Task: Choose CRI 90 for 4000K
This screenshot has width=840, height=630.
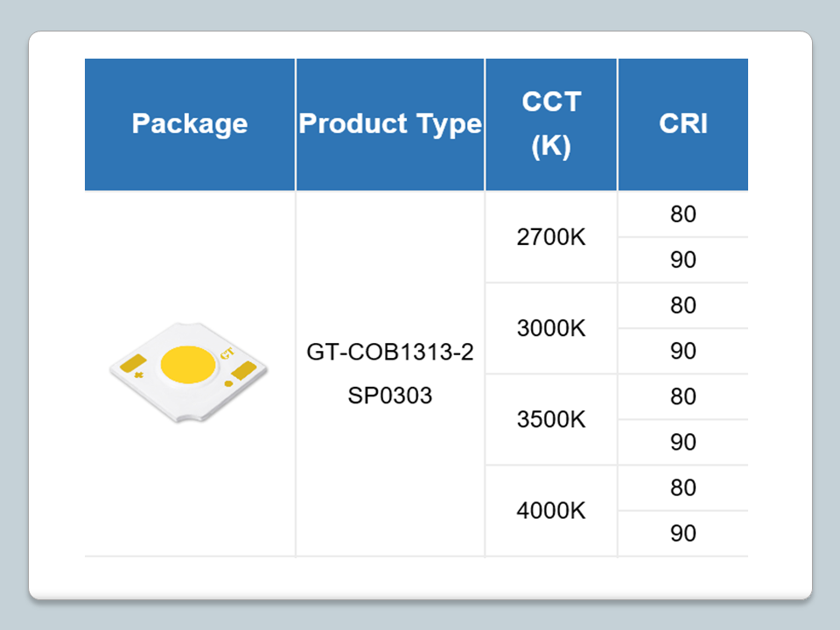Action: (682, 534)
